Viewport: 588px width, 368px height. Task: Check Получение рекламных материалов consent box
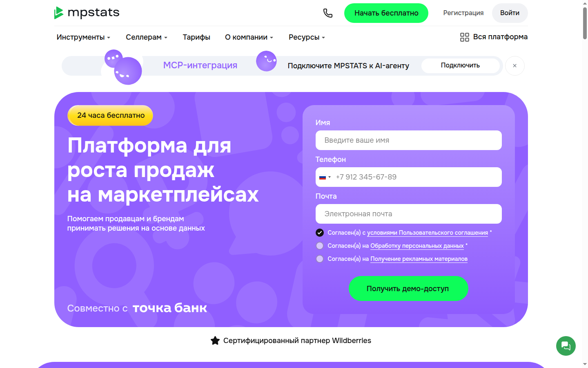pyautogui.click(x=320, y=259)
